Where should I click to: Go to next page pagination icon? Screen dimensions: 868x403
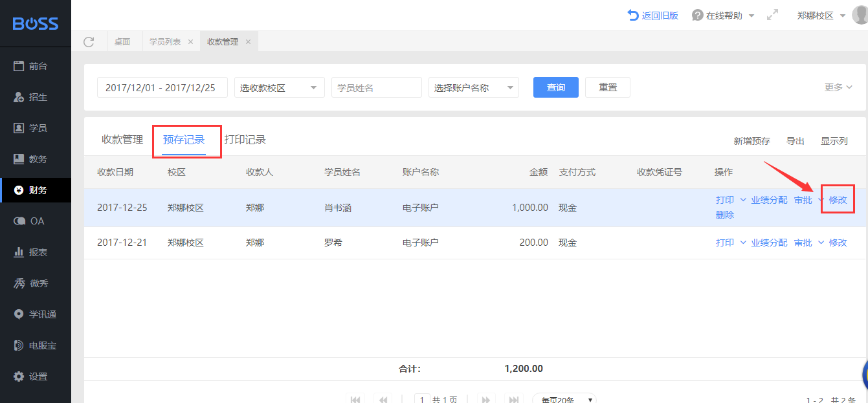click(486, 399)
